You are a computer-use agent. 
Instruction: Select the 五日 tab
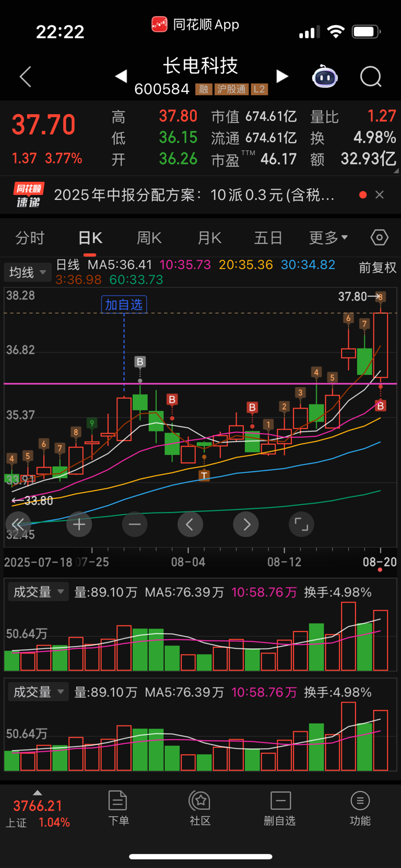pyautogui.click(x=268, y=238)
